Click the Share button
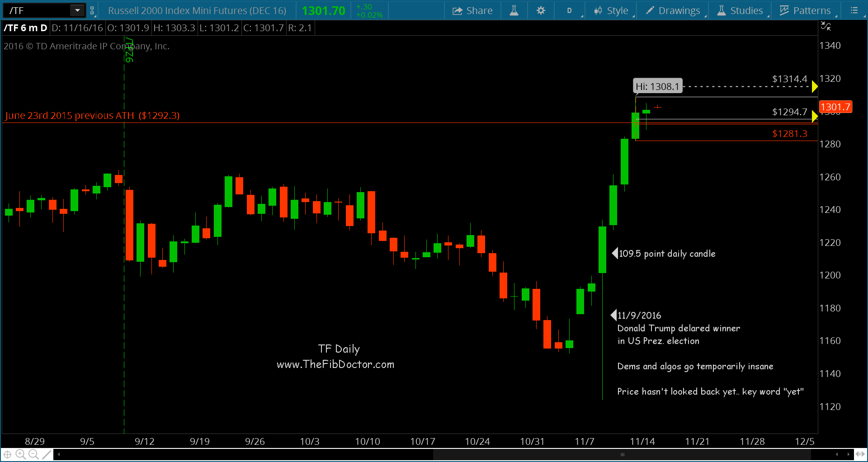868x462 pixels. [x=472, y=10]
